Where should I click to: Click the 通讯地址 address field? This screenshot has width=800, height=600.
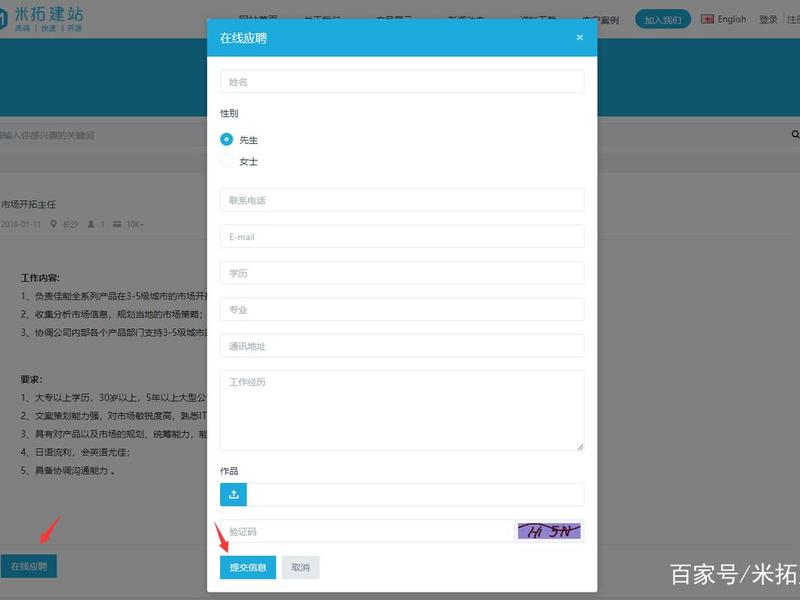[x=402, y=346]
